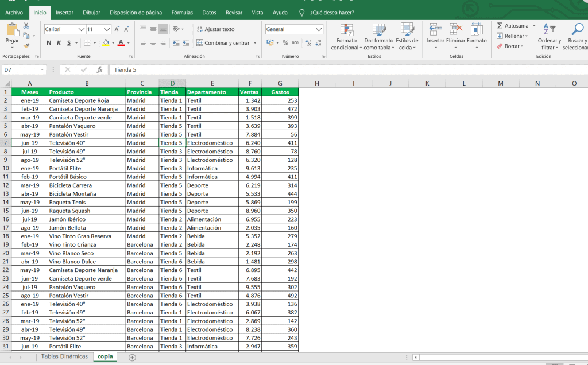Viewport: 588px width, 365px height.
Task: Click Ordenar y filtrar icon
Action: [x=550, y=30]
